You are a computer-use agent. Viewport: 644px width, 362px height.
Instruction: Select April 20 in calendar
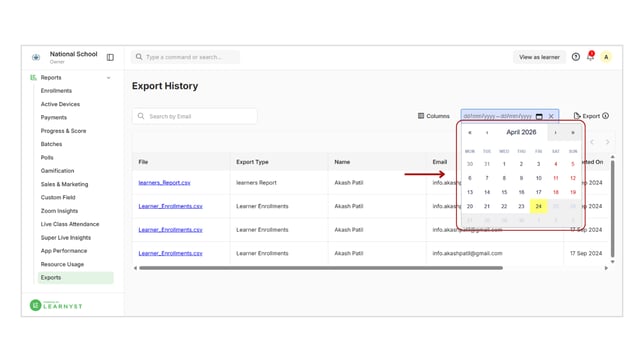click(x=470, y=206)
